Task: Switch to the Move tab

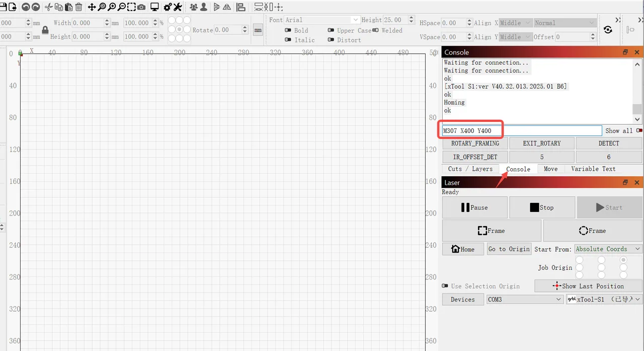Action: pos(550,169)
